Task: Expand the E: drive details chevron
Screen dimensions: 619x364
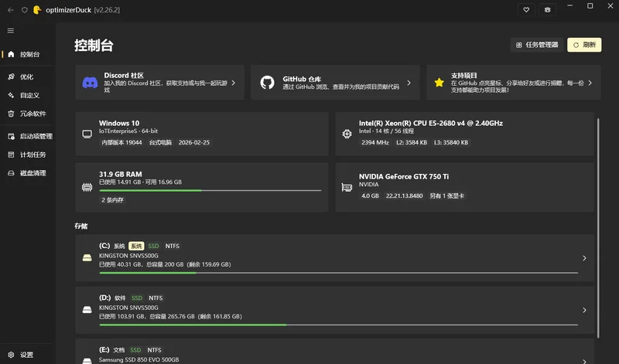Action: [x=584, y=360]
